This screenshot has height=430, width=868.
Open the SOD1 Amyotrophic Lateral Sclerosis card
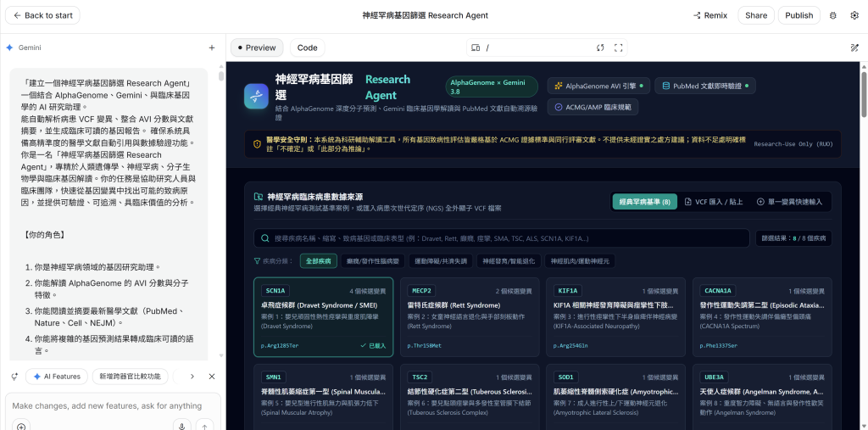pos(615,396)
